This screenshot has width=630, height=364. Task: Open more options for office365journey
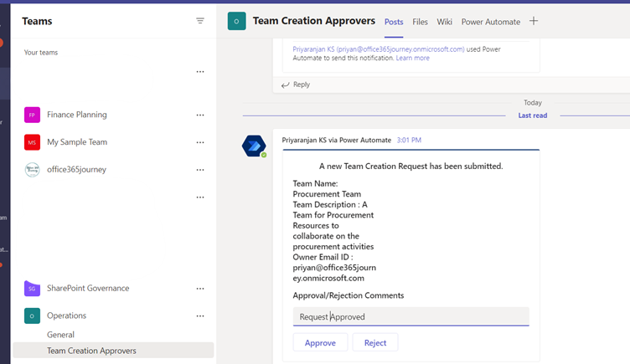coord(200,170)
